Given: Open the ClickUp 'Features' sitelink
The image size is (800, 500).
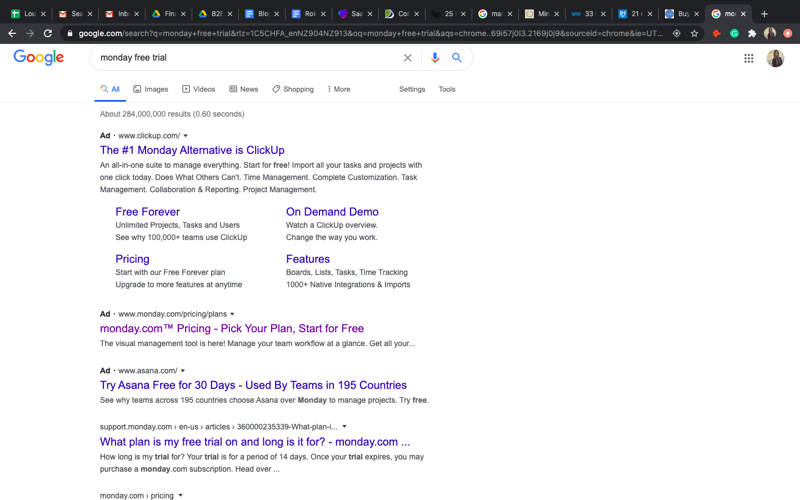Looking at the screenshot, I should [x=308, y=259].
